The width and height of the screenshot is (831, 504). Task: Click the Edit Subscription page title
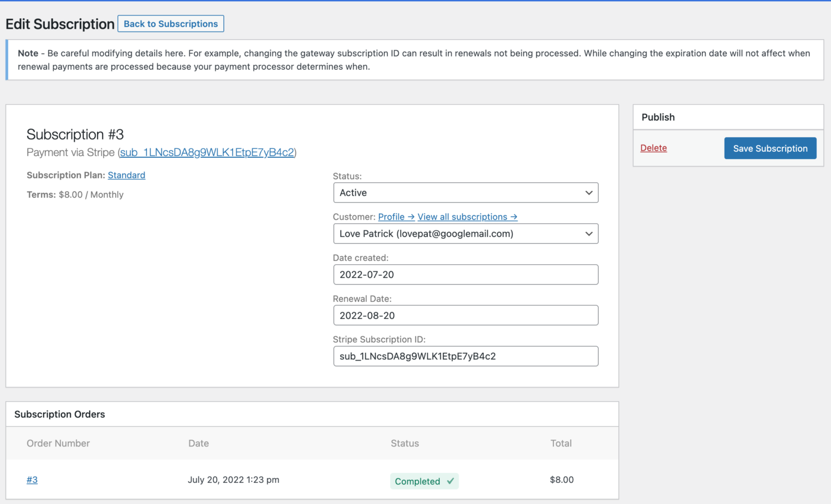pos(60,24)
